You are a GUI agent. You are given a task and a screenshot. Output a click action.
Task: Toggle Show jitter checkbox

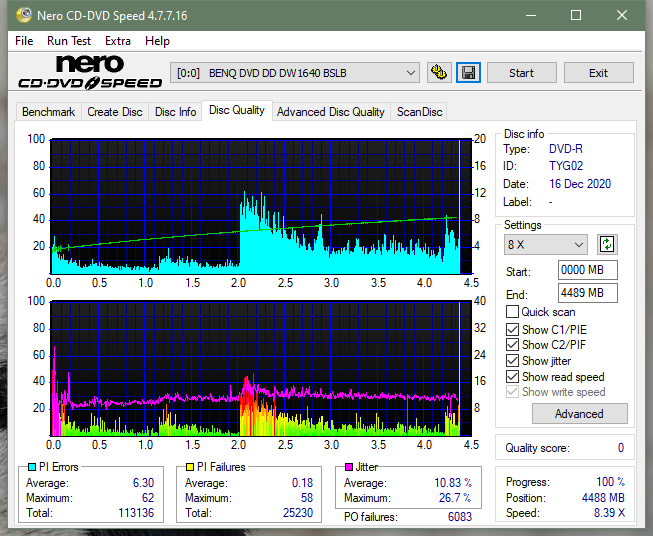tap(512, 361)
